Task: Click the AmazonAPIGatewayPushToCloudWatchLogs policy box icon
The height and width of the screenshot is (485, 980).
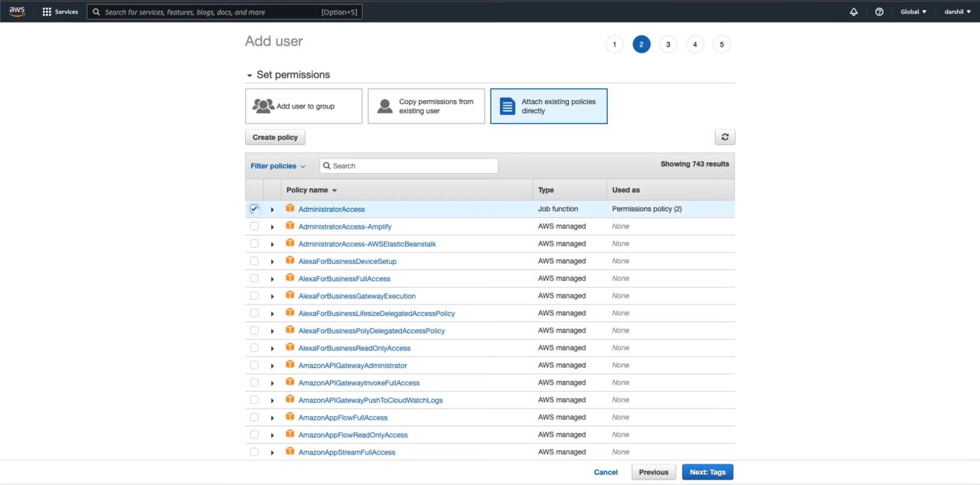Action: coord(290,399)
